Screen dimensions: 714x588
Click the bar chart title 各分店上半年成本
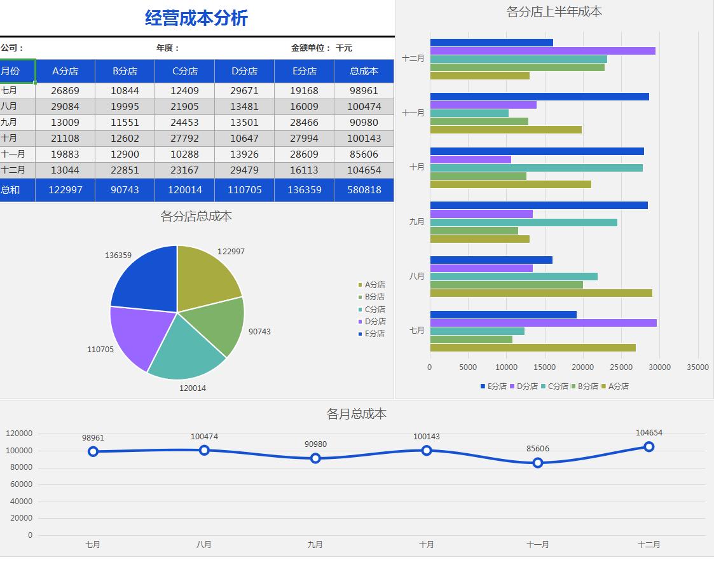553,11
